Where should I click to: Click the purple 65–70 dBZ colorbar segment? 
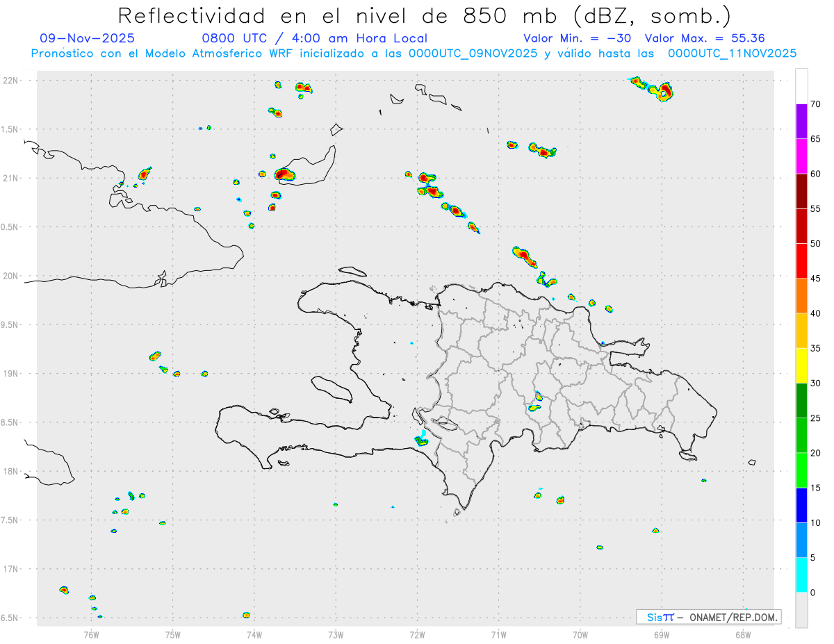pyautogui.click(x=801, y=122)
